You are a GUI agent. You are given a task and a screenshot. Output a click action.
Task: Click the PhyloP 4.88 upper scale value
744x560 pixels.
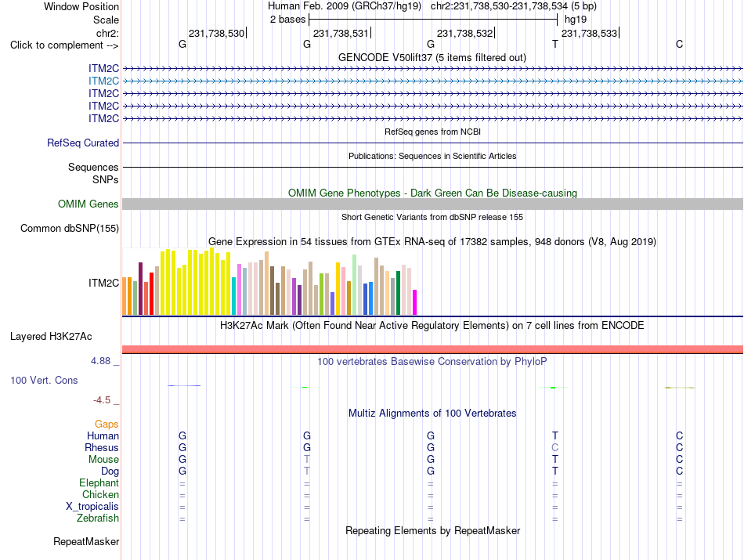coord(100,361)
